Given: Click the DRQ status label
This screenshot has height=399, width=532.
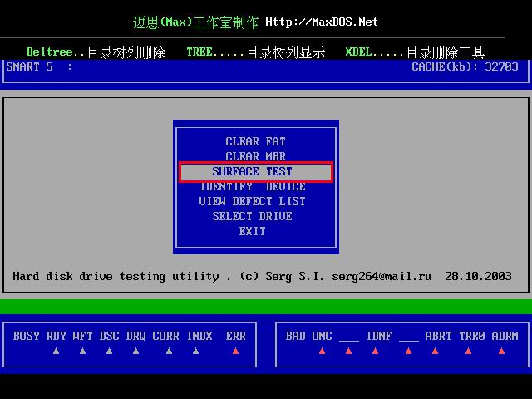Looking at the screenshot, I should point(135,336).
